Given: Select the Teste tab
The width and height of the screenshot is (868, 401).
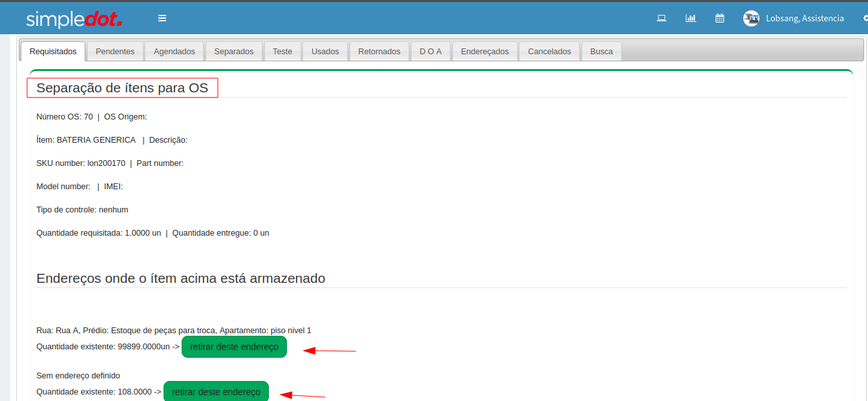Looking at the screenshot, I should click(x=282, y=52).
